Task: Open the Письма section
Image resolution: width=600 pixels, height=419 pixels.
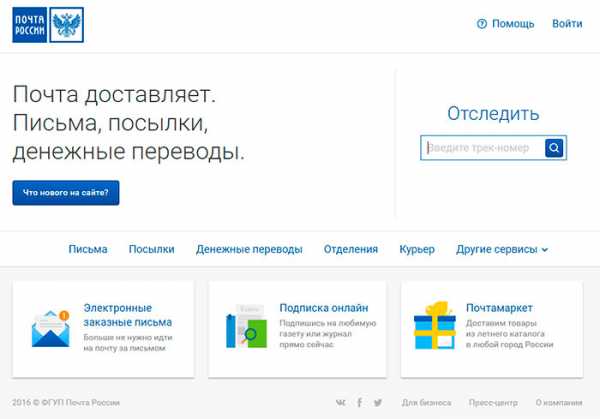Action: pos(88,249)
